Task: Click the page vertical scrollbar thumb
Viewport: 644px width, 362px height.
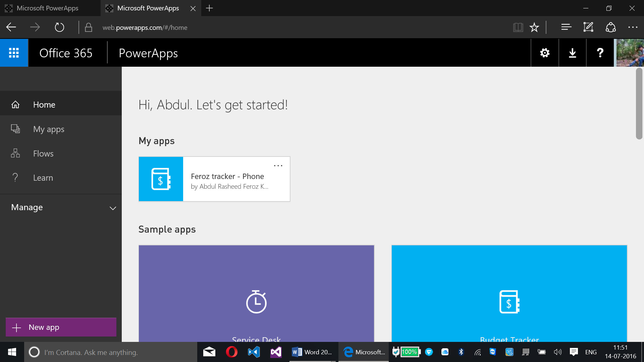Action: pos(639,104)
